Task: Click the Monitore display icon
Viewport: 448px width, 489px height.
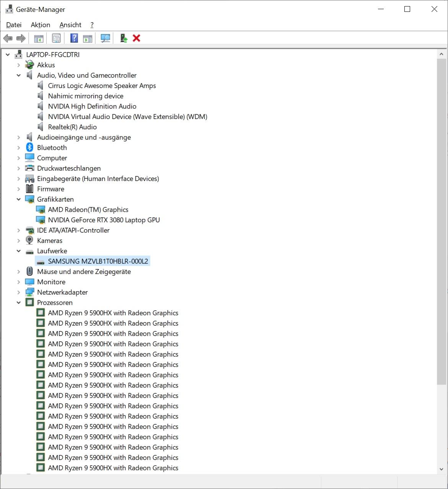Action: (29, 282)
